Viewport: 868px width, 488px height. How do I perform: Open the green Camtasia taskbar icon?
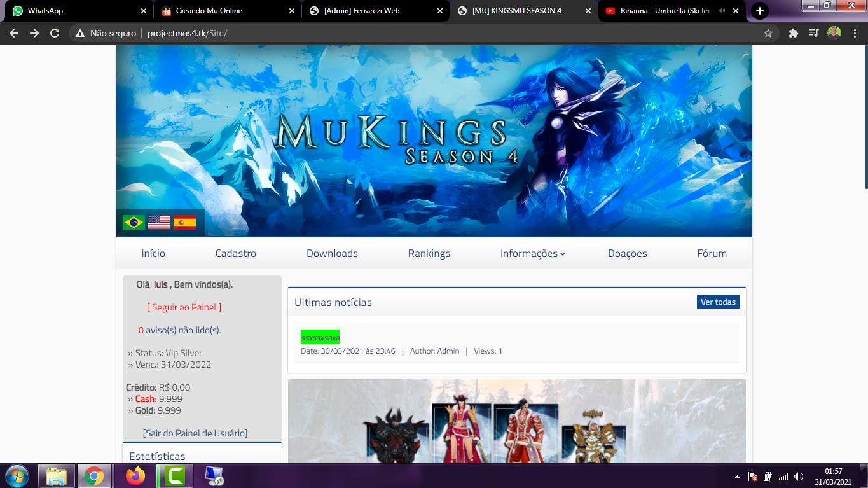point(174,476)
